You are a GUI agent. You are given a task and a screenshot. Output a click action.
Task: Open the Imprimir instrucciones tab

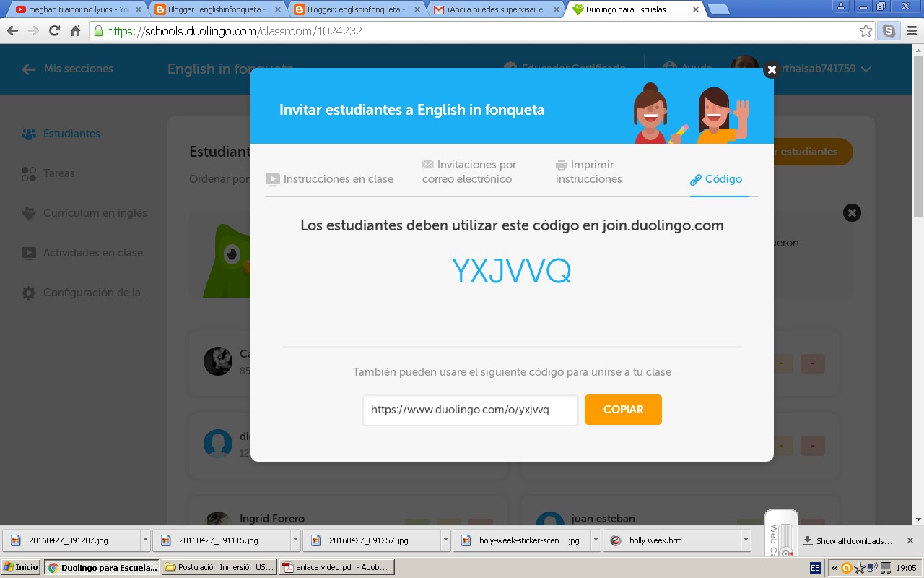coord(588,172)
